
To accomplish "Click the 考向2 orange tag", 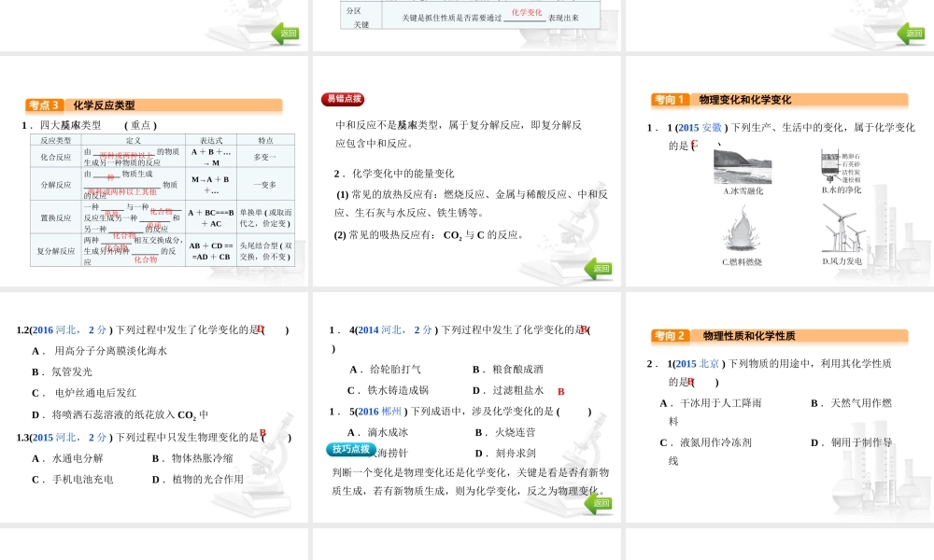I will 671,336.
